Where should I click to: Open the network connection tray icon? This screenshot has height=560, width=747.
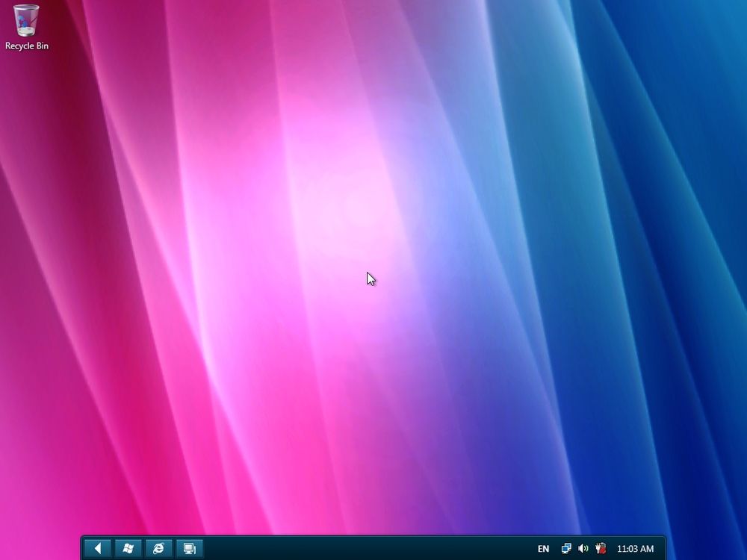(566, 549)
